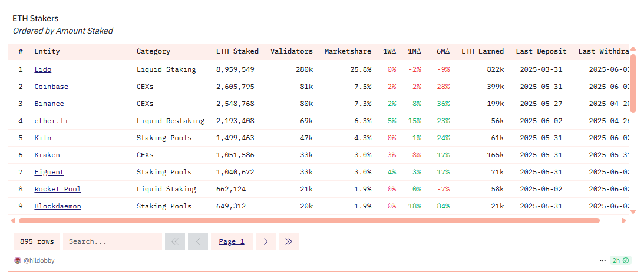Click the vertical scrollbar down arrow
The width and height of the screenshot is (644, 278).
[x=633, y=211]
